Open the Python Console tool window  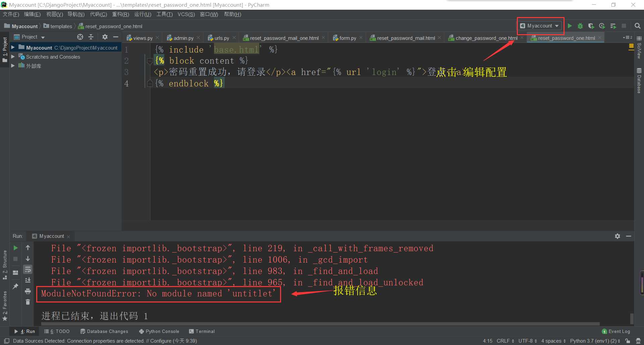coord(159,331)
